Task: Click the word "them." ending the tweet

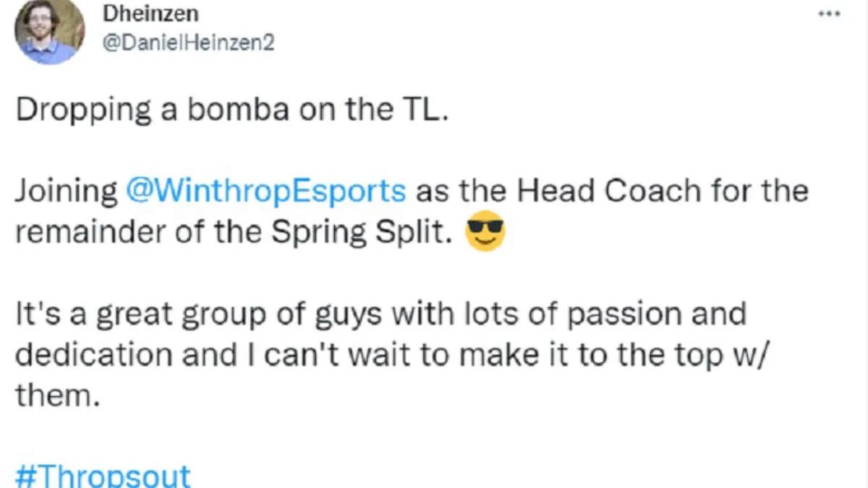Action: point(56,395)
